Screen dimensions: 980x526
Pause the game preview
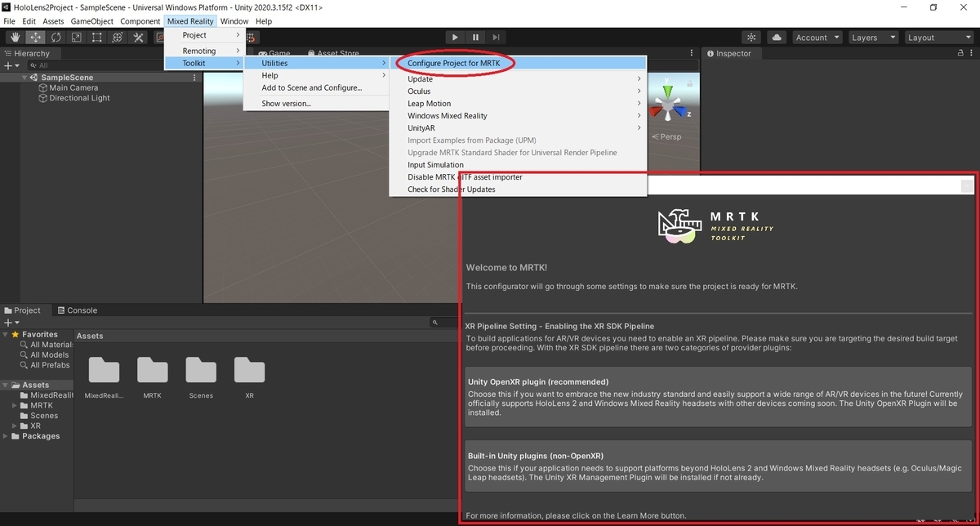point(475,37)
